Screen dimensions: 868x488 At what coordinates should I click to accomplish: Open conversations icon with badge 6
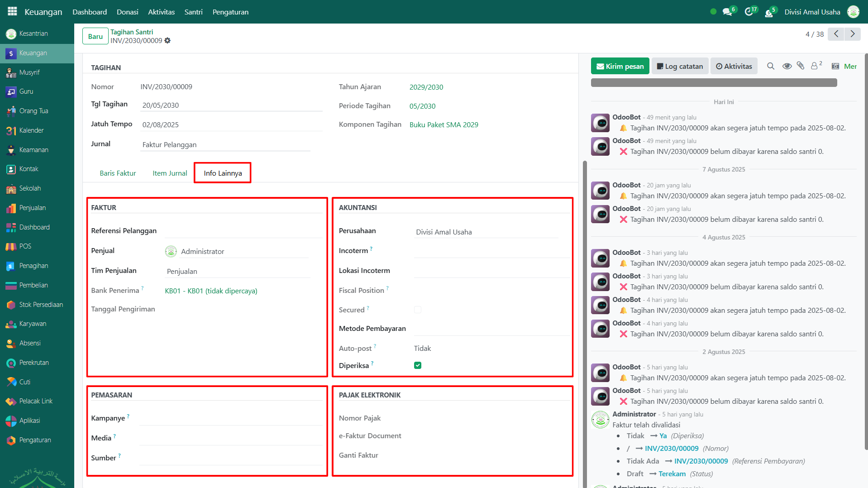pyautogui.click(x=728, y=12)
